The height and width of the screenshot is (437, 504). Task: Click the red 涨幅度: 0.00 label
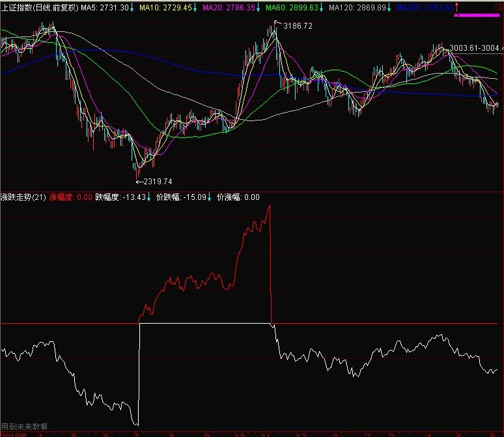71,197
